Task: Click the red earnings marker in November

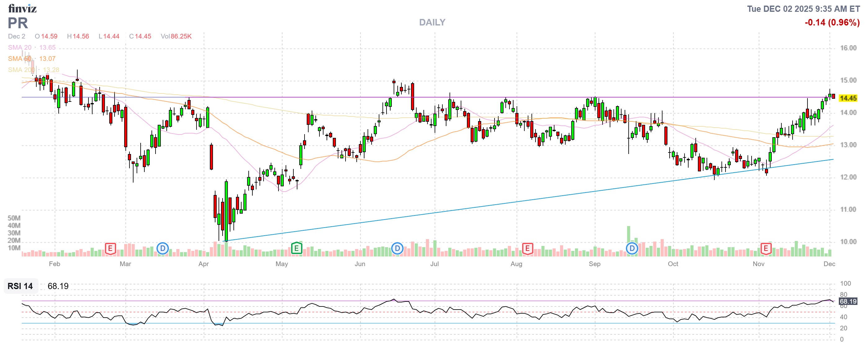Action: click(x=766, y=249)
